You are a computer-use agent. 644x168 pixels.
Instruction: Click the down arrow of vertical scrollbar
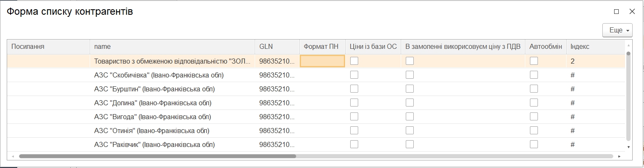point(628,147)
